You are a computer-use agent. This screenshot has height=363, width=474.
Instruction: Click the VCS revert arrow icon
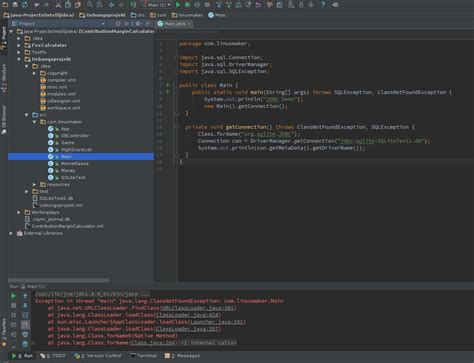(x=258, y=5)
